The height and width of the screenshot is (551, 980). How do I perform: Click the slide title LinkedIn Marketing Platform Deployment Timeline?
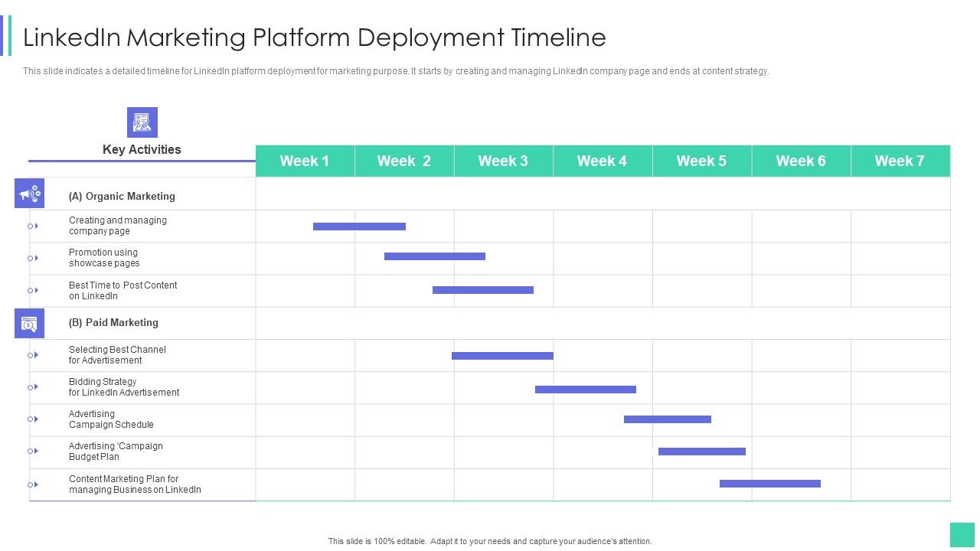[315, 37]
